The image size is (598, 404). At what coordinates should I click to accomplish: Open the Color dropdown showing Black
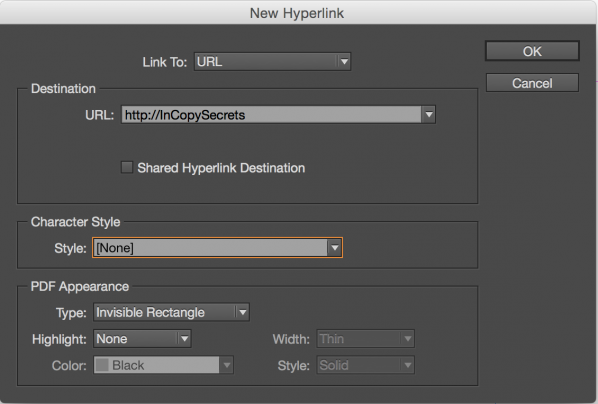(x=163, y=365)
